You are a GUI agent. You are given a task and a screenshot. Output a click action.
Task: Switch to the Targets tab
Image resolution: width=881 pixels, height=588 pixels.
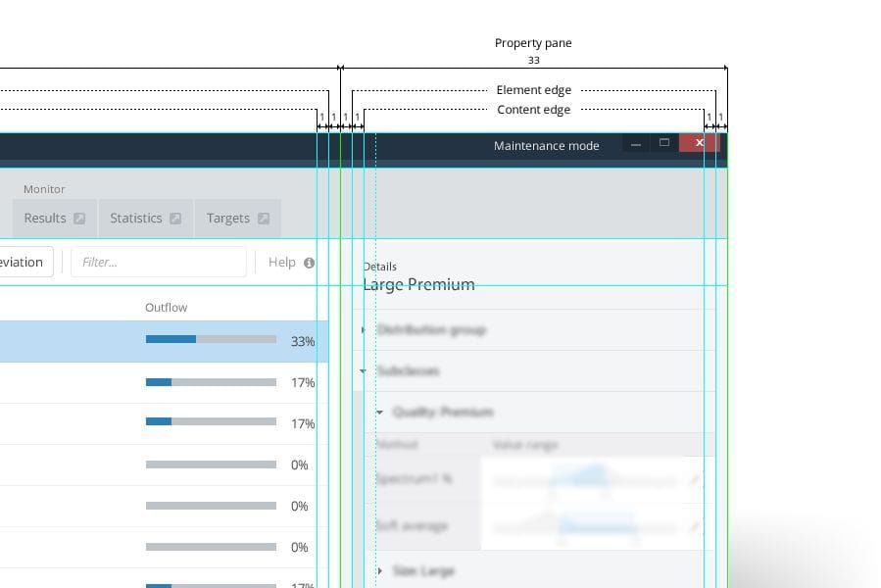coord(228,218)
